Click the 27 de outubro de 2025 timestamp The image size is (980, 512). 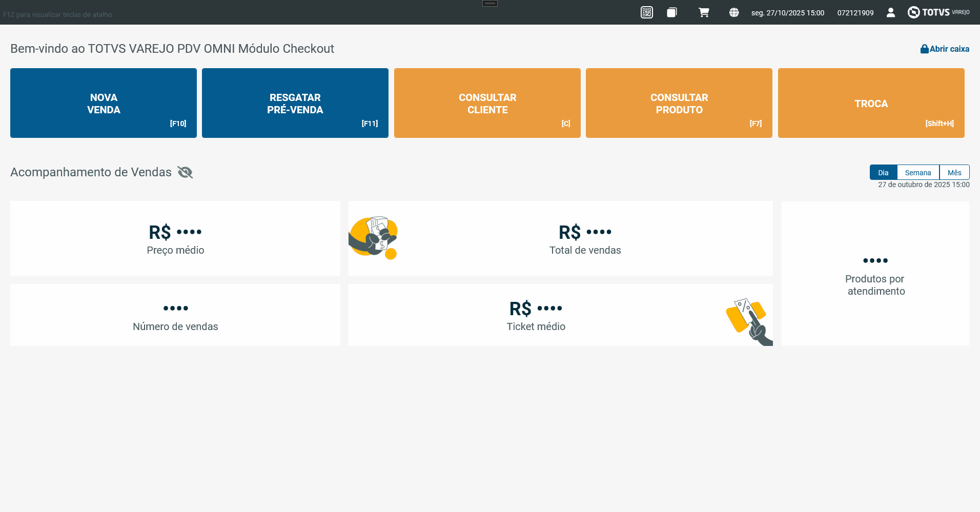[924, 185]
